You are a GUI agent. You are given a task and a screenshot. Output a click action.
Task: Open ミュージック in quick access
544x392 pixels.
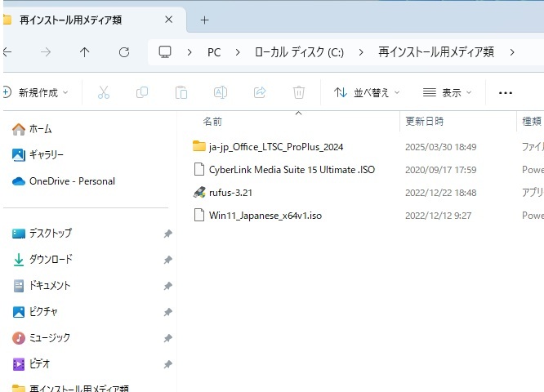click(41, 337)
